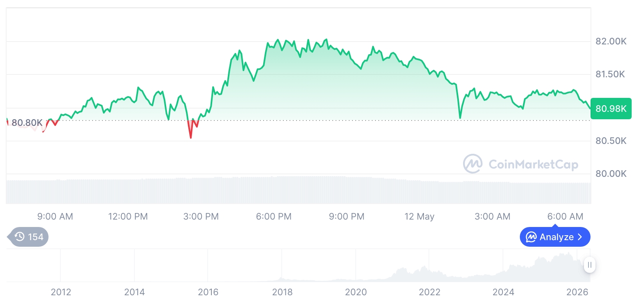Screen dimensions: 644x301
Task: Click the Analyze button's chart logo icon
Action: click(x=531, y=237)
